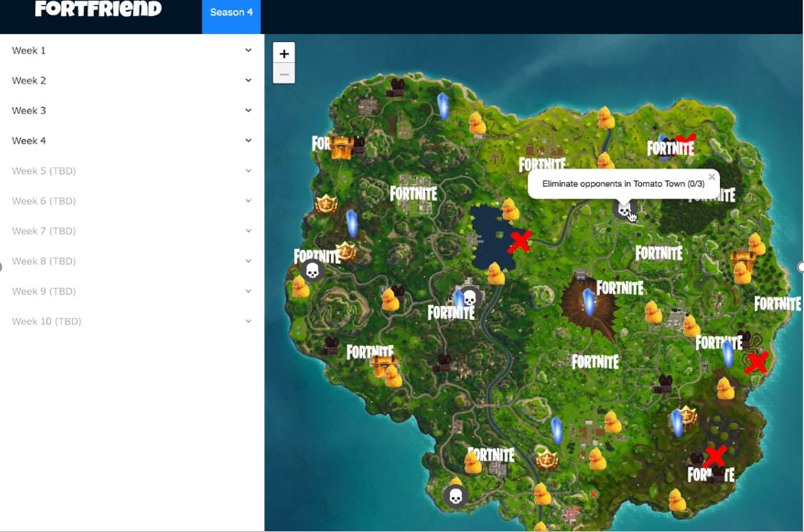Select the treasure chest on the northwest coast
804x532 pixels.
point(340,148)
